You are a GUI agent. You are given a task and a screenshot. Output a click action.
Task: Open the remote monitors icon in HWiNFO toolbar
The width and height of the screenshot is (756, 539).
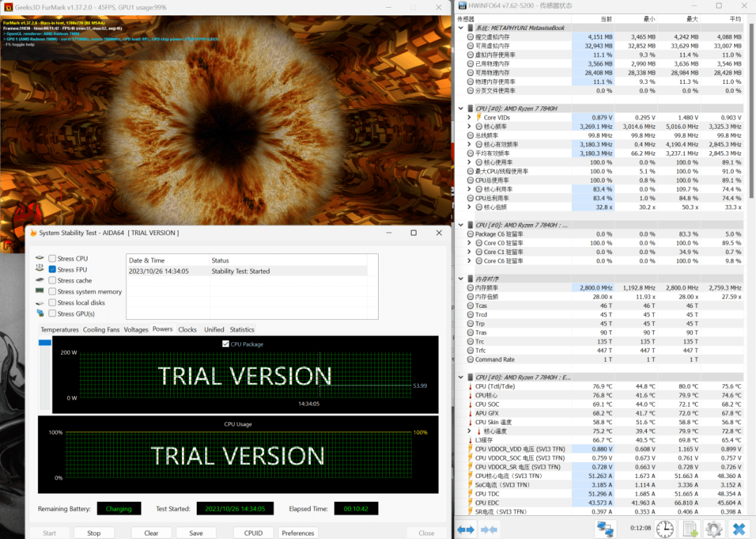[x=605, y=529]
